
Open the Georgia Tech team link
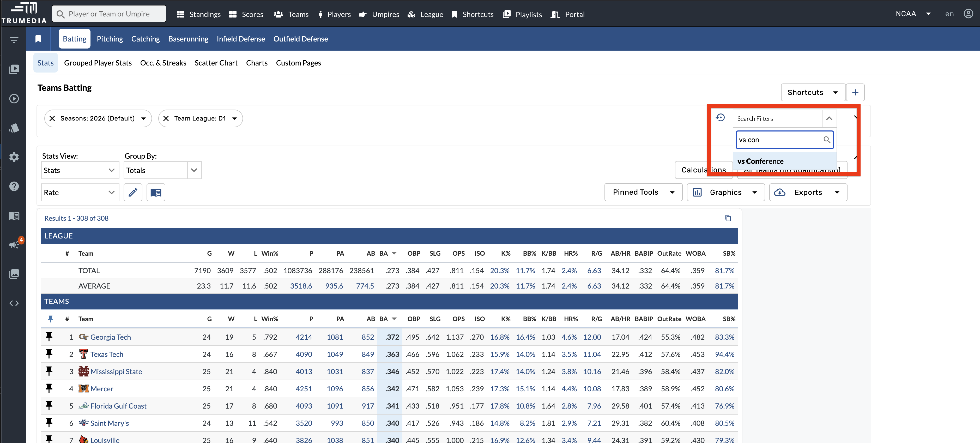tap(110, 337)
